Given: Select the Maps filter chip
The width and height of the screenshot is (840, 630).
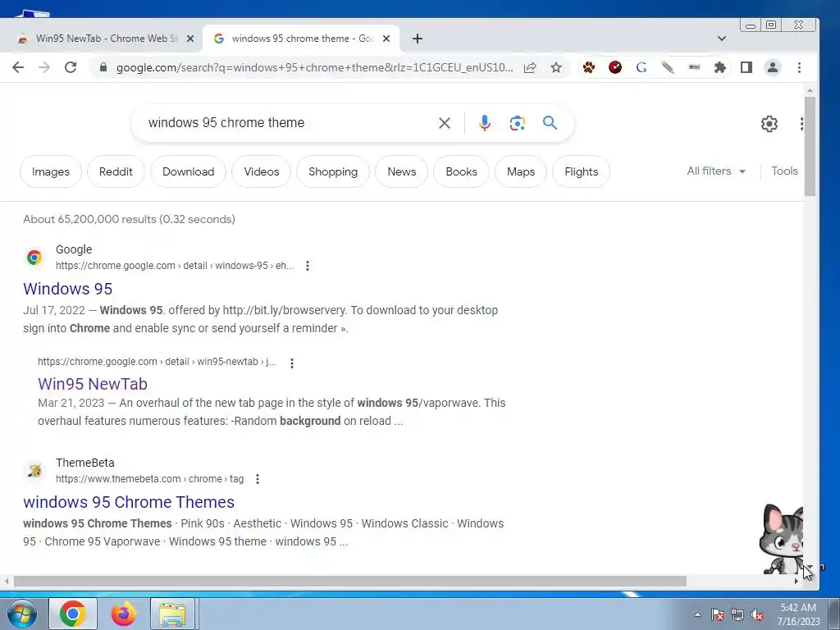Looking at the screenshot, I should (521, 171).
